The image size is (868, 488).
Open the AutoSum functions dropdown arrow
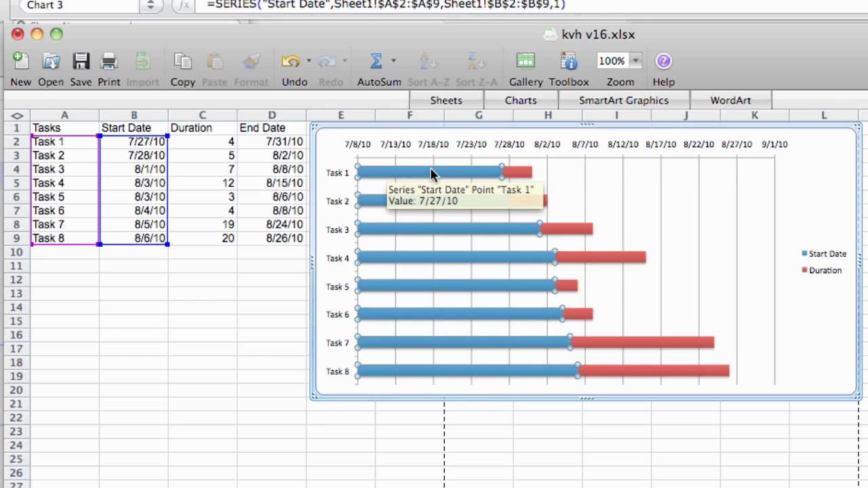pos(393,61)
